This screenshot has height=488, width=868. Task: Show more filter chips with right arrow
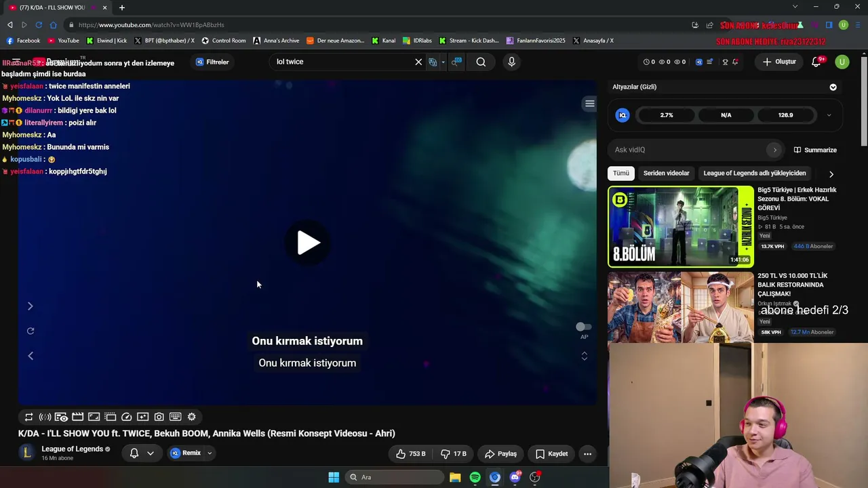(831, 174)
